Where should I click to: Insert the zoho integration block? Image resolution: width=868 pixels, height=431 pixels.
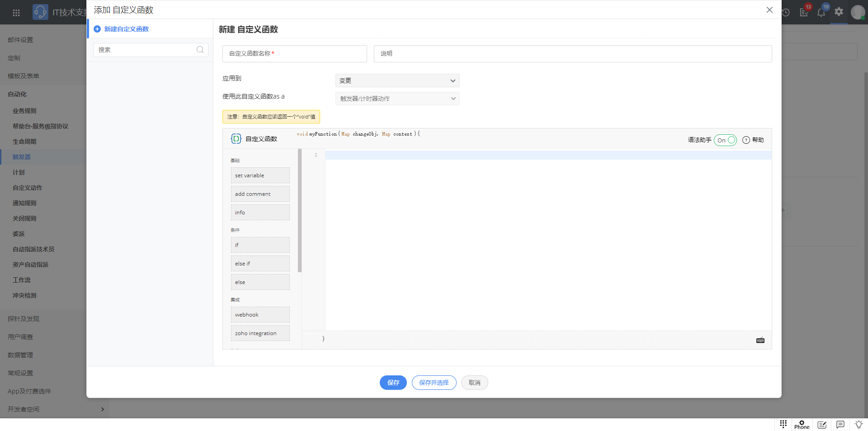(260, 333)
